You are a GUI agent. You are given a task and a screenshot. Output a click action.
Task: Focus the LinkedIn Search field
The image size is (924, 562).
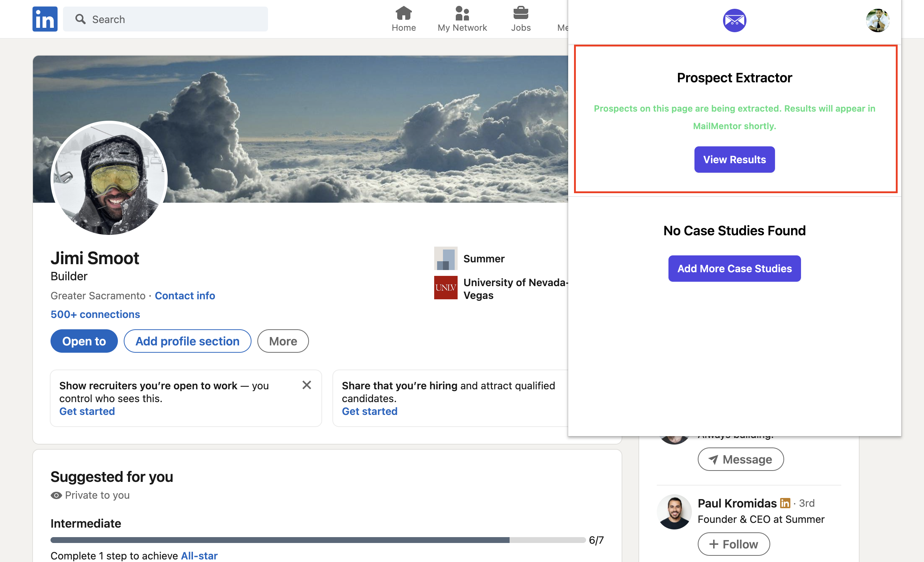(165, 19)
